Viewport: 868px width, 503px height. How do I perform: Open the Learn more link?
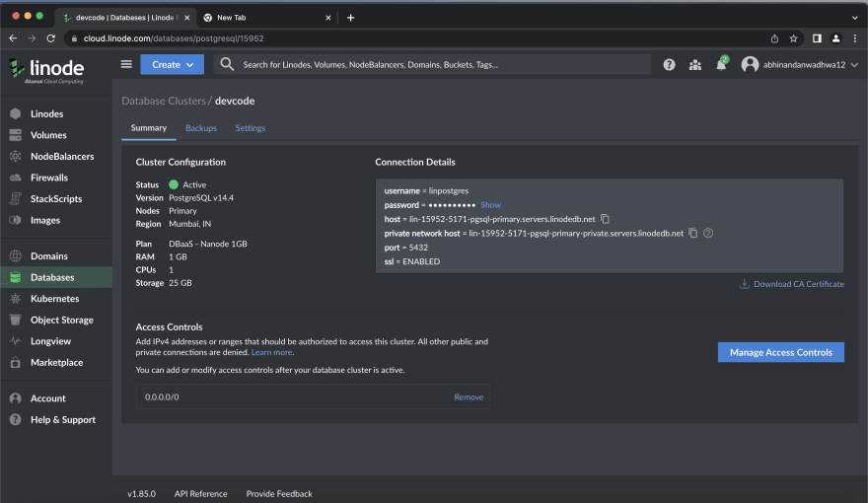pyautogui.click(x=271, y=352)
